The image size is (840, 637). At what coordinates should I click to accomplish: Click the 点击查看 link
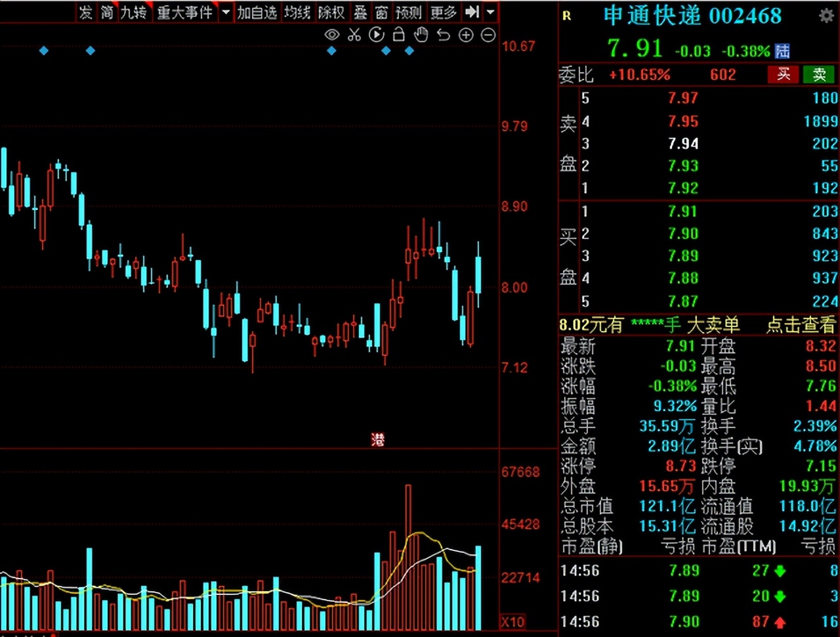[800, 325]
